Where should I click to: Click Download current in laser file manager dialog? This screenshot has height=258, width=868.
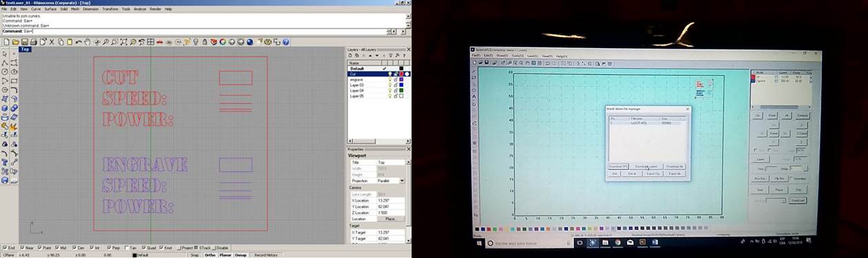click(x=646, y=166)
